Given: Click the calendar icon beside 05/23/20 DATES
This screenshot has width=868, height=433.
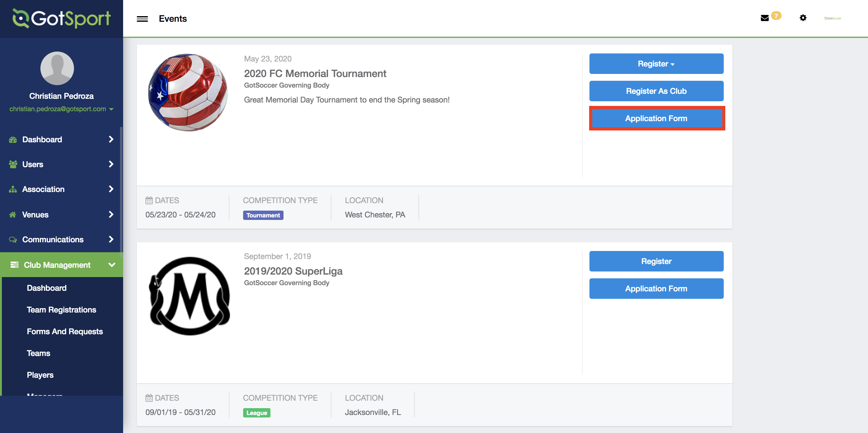Looking at the screenshot, I should [x=149, y=200].
